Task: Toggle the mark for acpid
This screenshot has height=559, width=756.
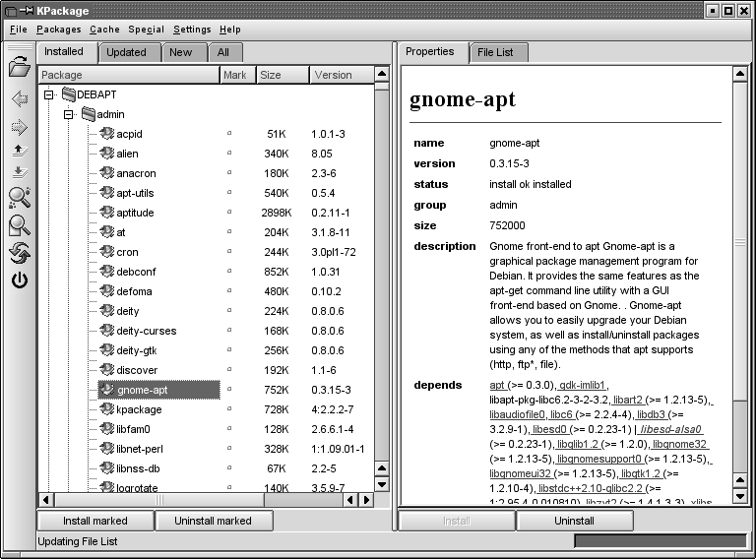Action: tap(229, 133)
